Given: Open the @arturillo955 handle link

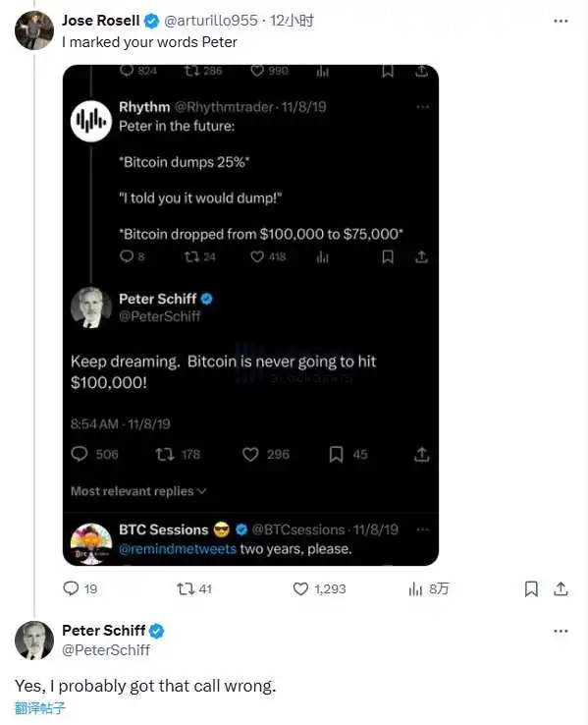Looking at the screenshot, I should pyautogui.click(x=211, y=21).
